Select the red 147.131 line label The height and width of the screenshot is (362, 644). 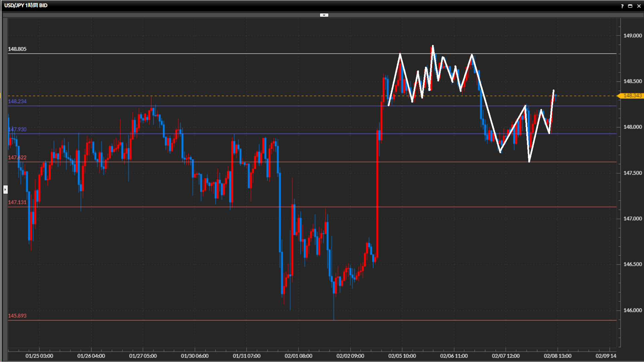17,202
